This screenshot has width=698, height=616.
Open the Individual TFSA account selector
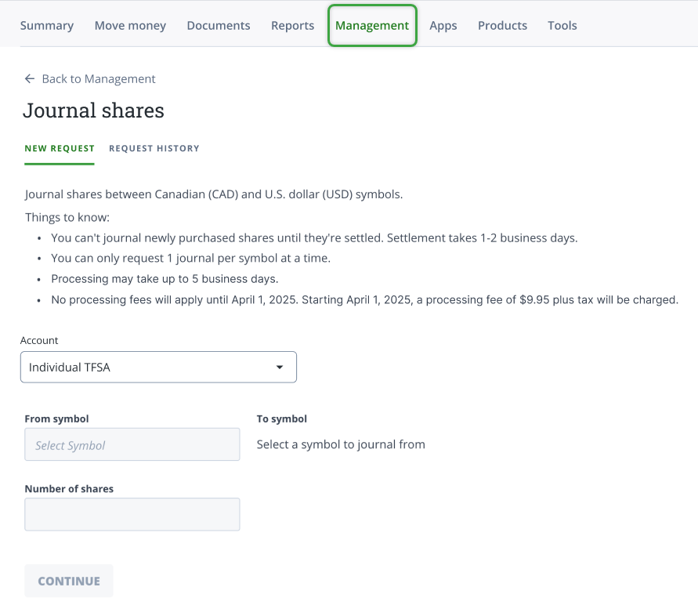(x=157, y=367)
